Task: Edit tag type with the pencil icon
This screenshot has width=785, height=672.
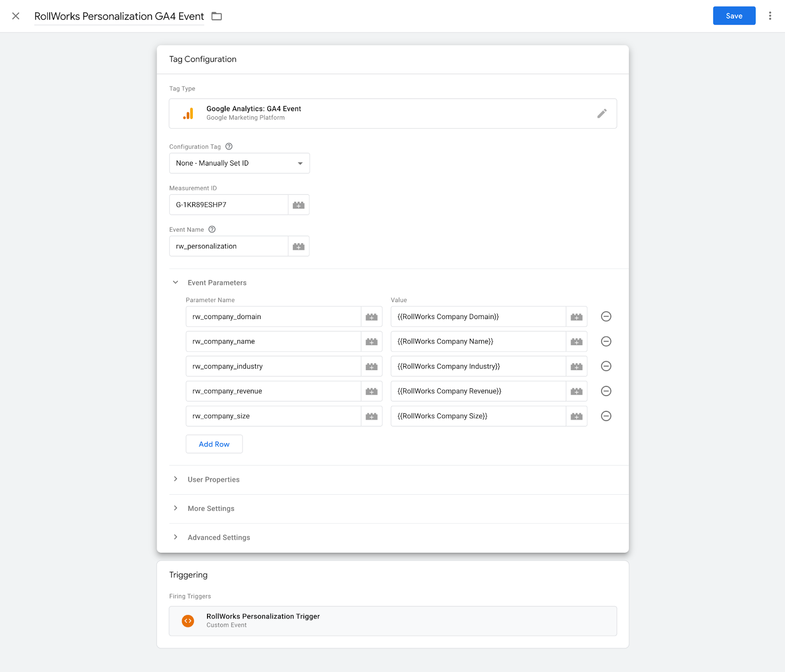Action: pyautogui.click(x=602, y=113)
